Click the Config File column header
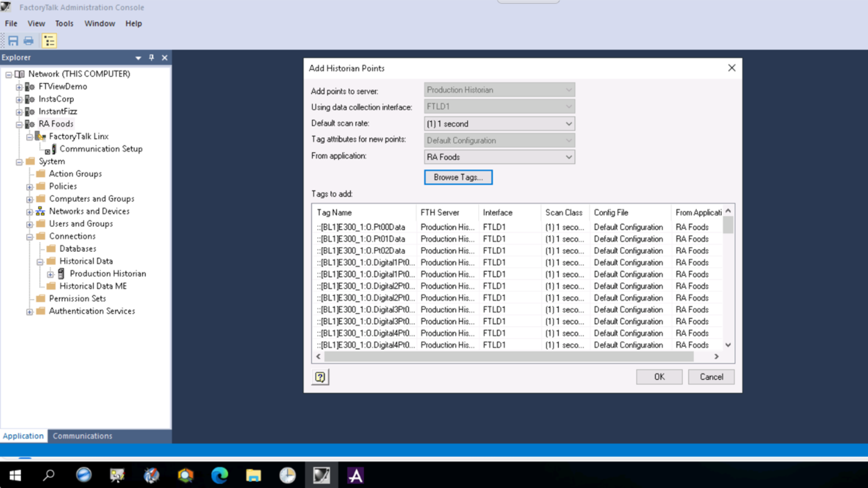Viewport: 868px width, 488px height. 630,213
